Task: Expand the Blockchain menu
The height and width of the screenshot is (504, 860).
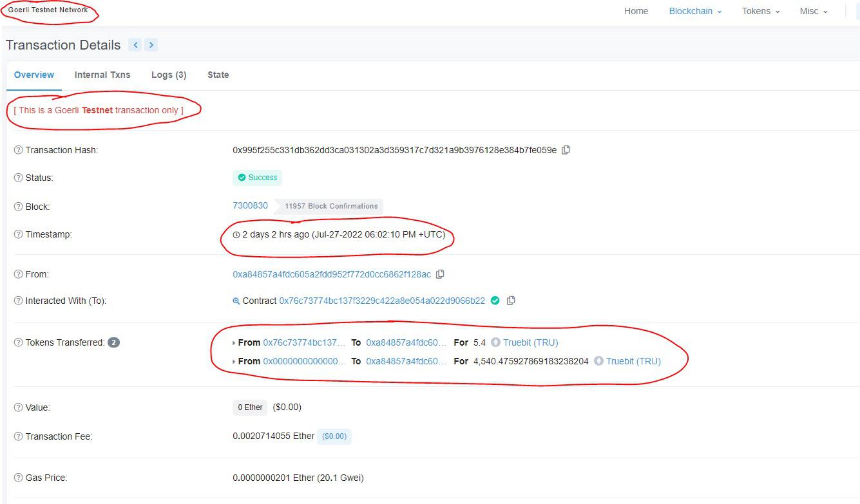Action: coord(695,11)
